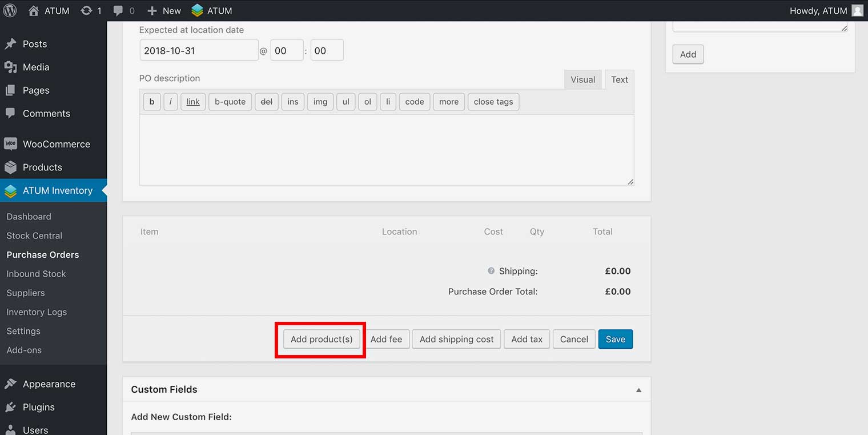The width and height of the screenshot is (868, 435).
Task: Open Stock Central in the sidebar
Action: [34, 236]
